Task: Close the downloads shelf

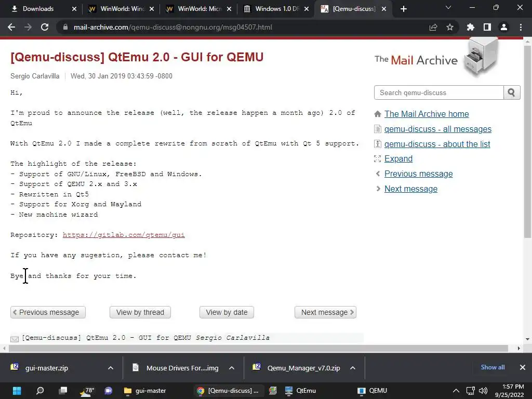Action: [x=523, y=367]
